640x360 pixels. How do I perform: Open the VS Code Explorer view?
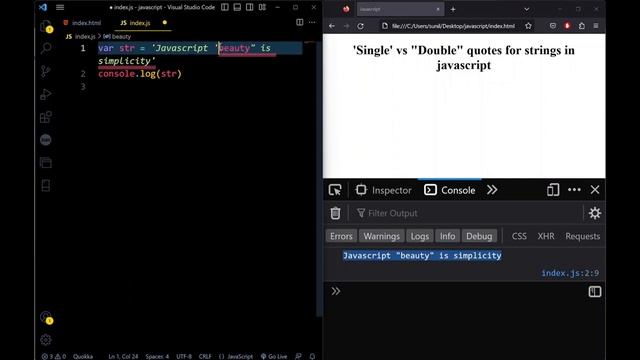tap(46, 27)
